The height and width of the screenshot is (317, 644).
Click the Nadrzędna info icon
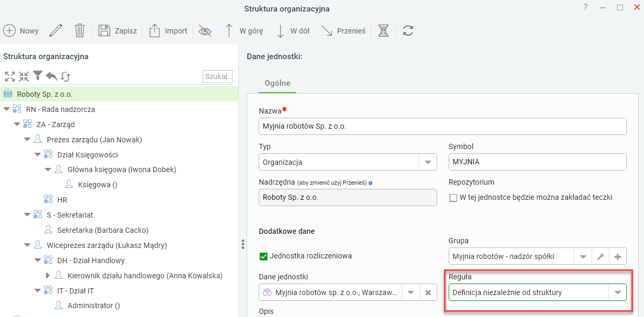pyautogui.click(x=370, y=183)
